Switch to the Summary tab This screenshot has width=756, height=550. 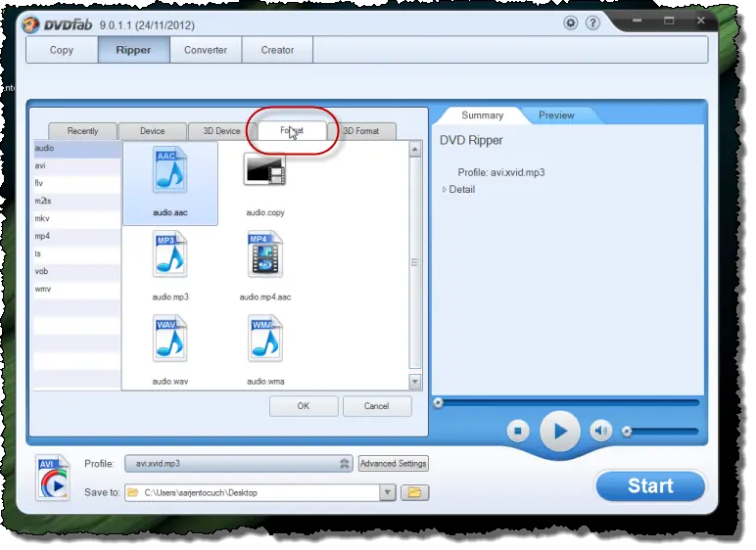482,115
